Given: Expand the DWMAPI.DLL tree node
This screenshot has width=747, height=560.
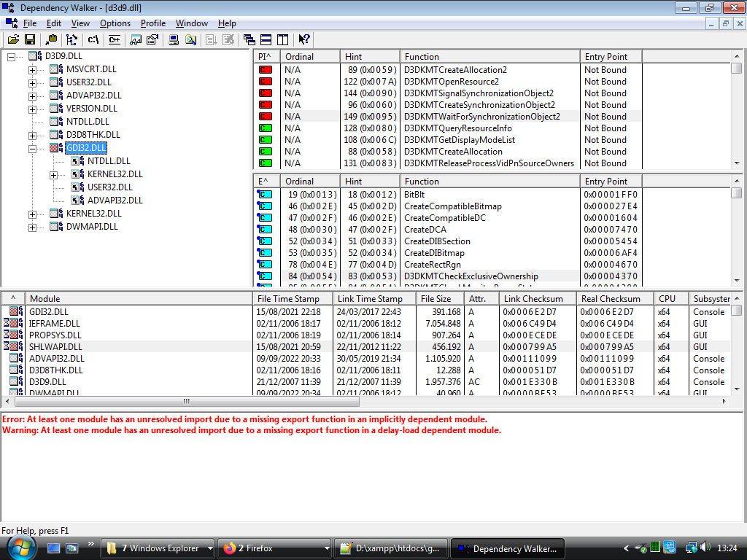Looking at the screenshot, I should coord(32,227).
